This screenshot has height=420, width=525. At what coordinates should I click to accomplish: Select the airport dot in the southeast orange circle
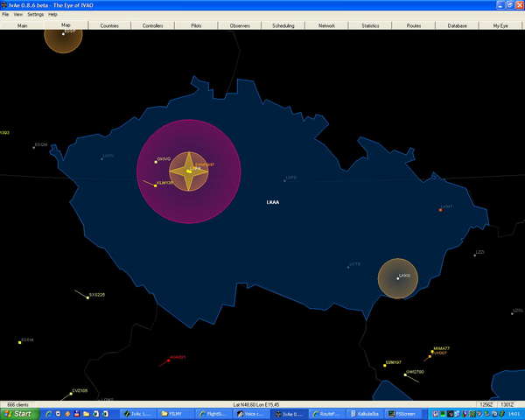coord(398,278)
